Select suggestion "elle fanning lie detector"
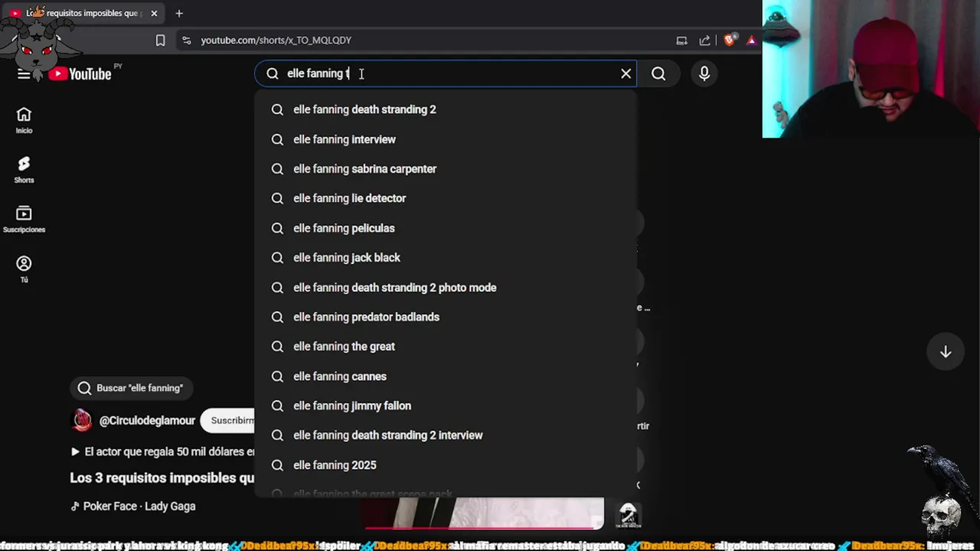The height and width of the screenshot is (551, 980). [446, 198]
